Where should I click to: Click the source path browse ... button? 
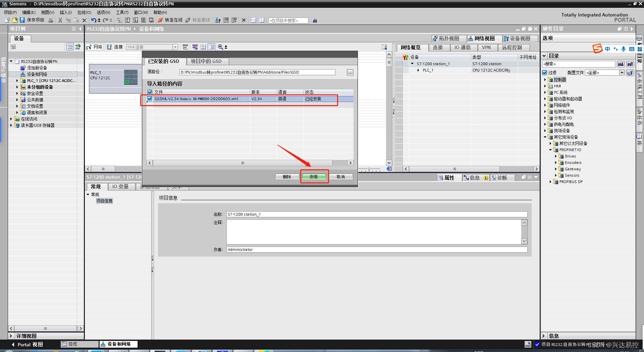(x=350, y=73)
